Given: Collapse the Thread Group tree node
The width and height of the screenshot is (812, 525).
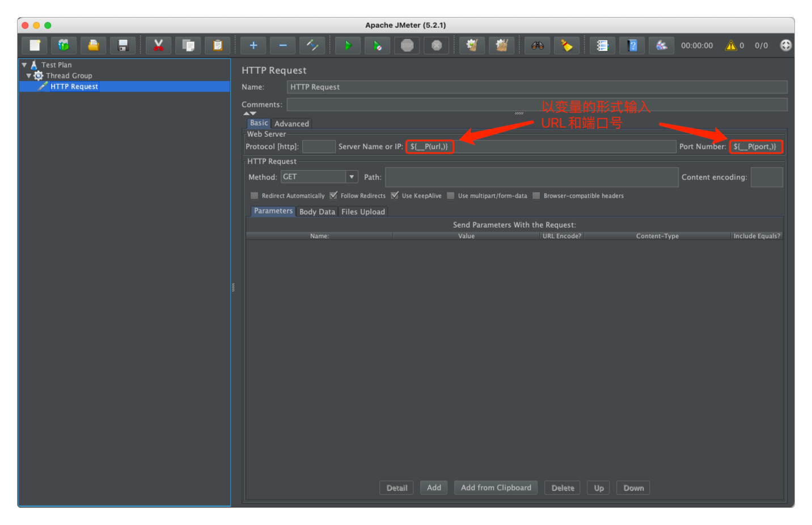Looking at the screenshot, I should point(29,75).
